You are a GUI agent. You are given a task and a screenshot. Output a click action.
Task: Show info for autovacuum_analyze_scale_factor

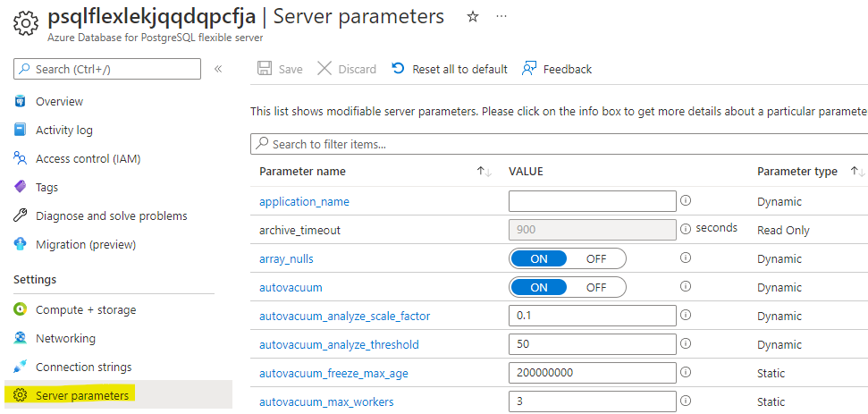[686, 315]
